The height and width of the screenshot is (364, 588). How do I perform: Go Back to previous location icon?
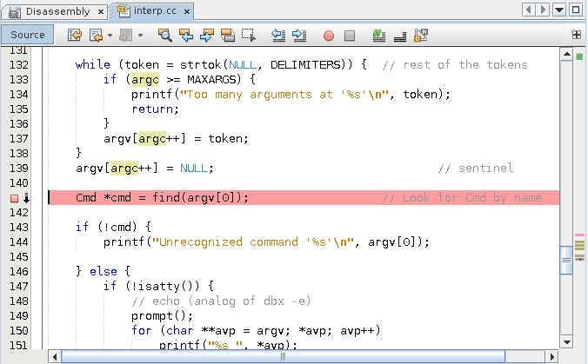96,36
